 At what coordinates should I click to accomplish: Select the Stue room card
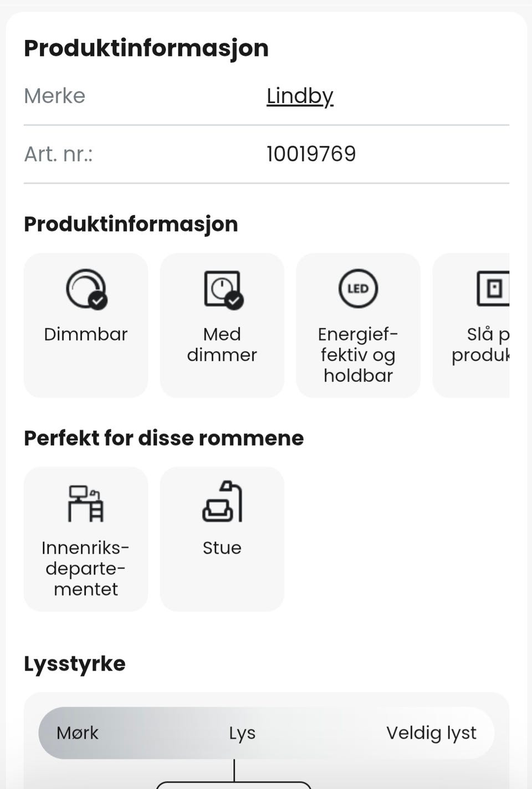[222, 539]
